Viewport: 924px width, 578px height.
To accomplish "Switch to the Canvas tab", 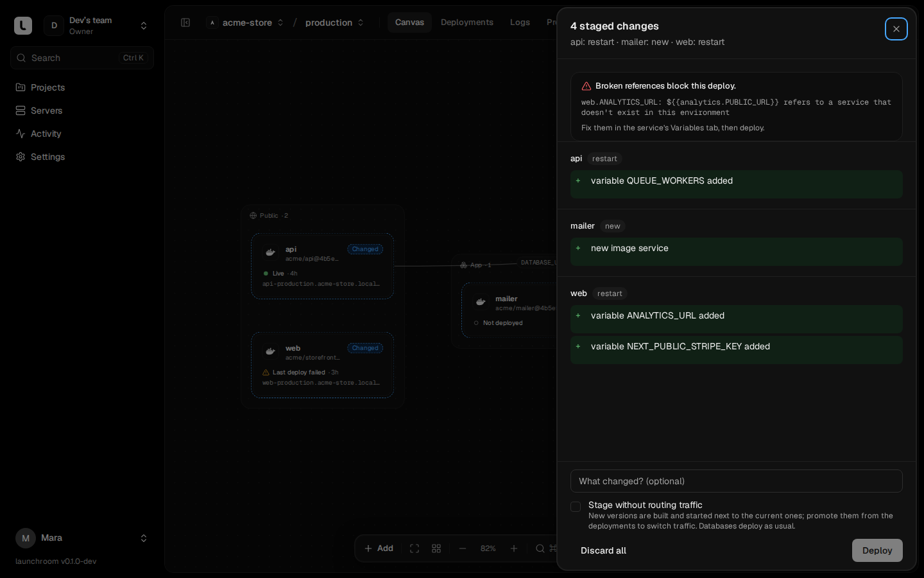I will 409,22.
